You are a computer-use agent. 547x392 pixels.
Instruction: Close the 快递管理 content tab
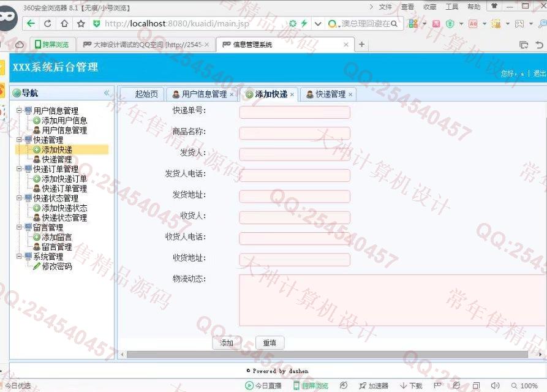pyautogui.click(x=350, y=94)
